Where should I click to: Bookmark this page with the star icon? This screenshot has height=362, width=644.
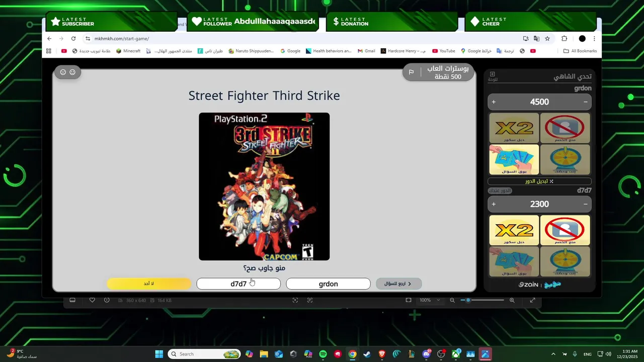pyautogui.click(x=547, y=39)
